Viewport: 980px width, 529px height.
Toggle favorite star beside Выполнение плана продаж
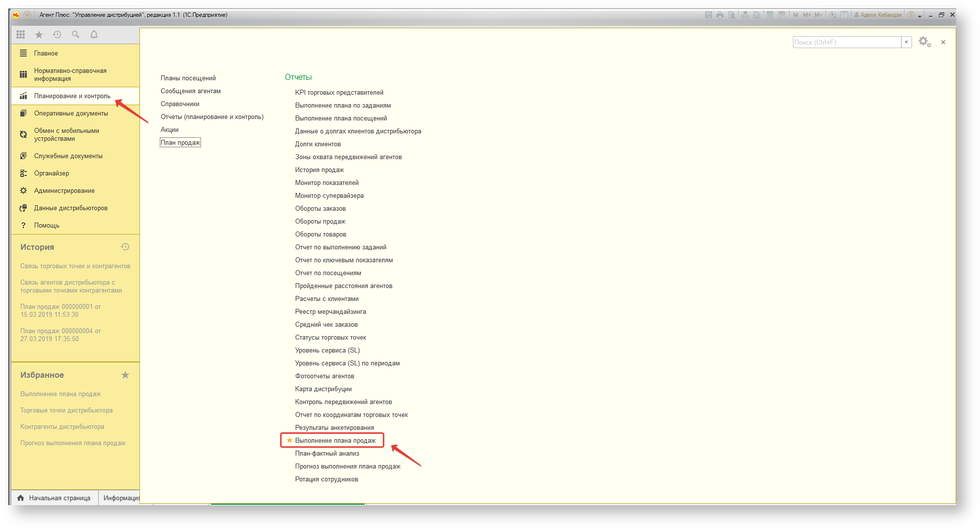pos(289,440)
